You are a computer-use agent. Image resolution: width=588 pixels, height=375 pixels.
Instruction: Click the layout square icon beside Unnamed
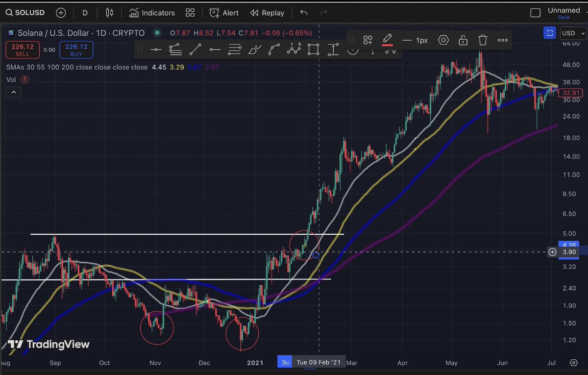536,13
